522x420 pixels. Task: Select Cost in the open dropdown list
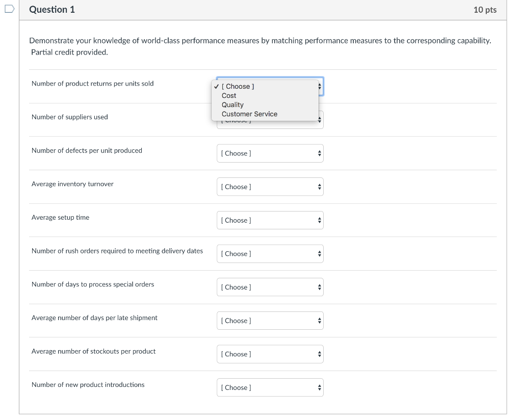265,95
